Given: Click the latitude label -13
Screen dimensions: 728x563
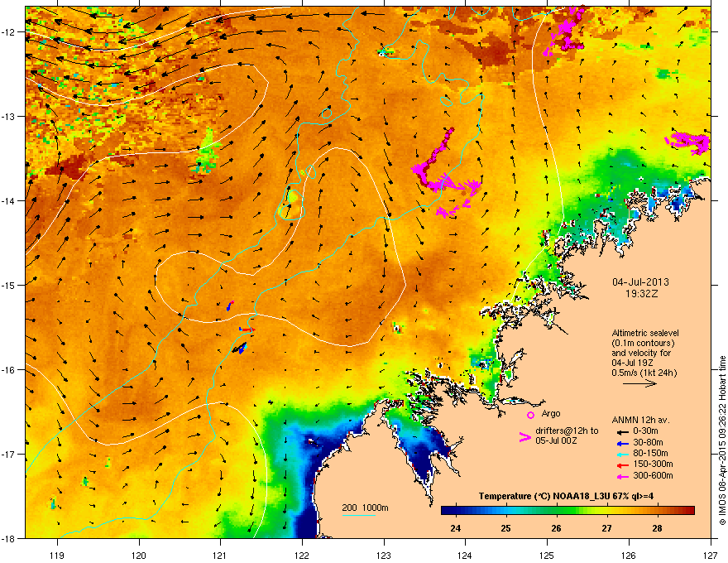Looking at the screenshot, I should pos(8,116).
